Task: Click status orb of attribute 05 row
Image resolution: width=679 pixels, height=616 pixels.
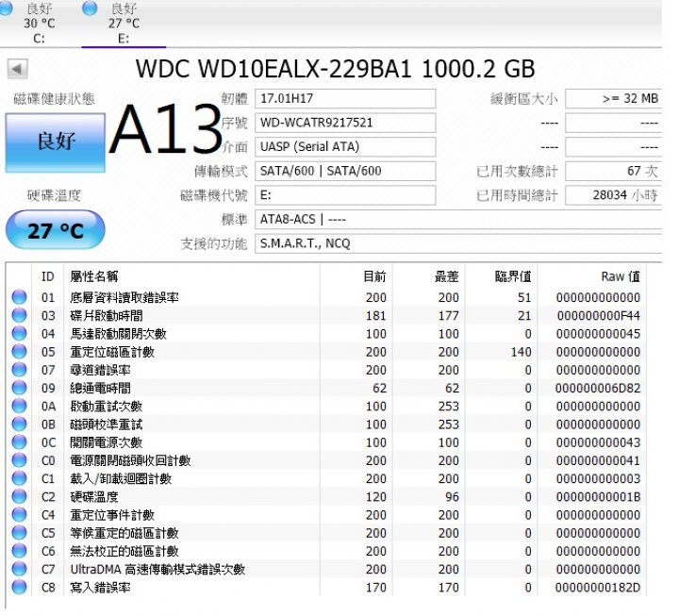Action: coord(19,351)
